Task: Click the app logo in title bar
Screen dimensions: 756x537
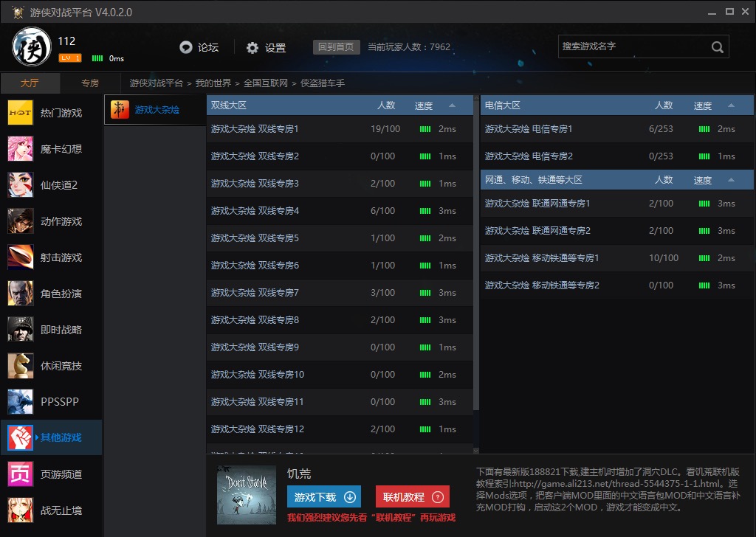Action: (18, 12)
